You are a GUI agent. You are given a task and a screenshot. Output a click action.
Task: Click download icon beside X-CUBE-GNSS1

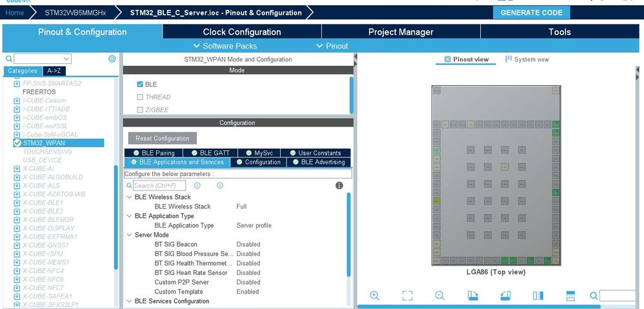(x=17, y=245)
